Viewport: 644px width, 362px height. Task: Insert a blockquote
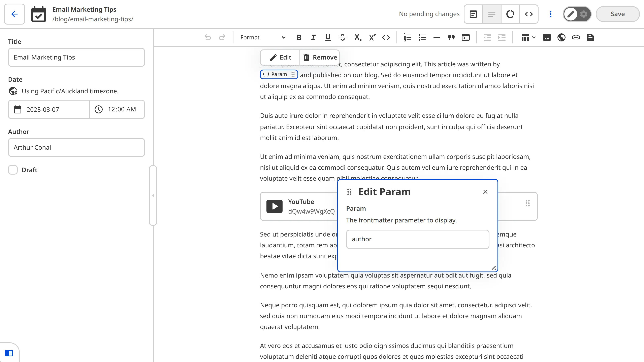click(451, 37)
